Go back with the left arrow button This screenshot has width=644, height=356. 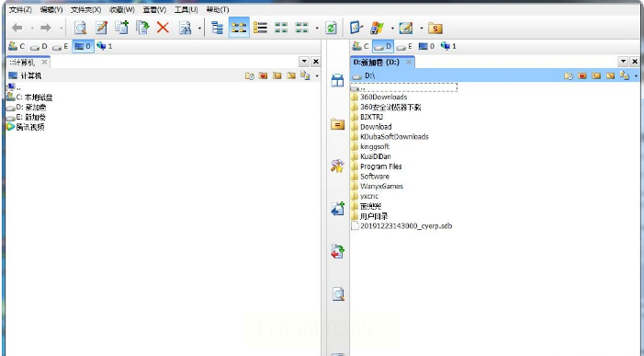(x=17, y=28)
